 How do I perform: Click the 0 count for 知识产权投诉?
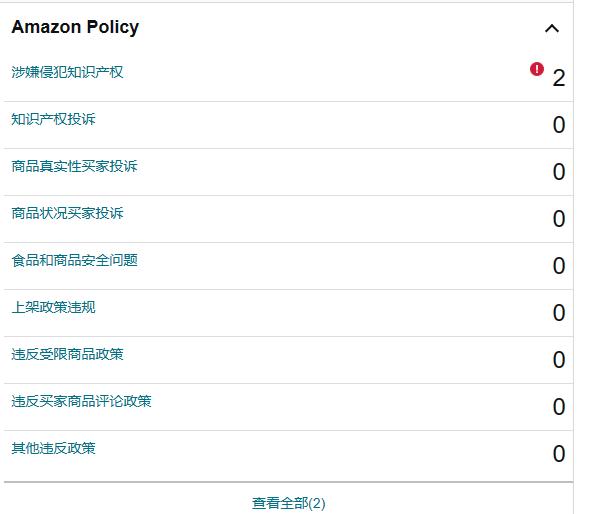point(558,125)
